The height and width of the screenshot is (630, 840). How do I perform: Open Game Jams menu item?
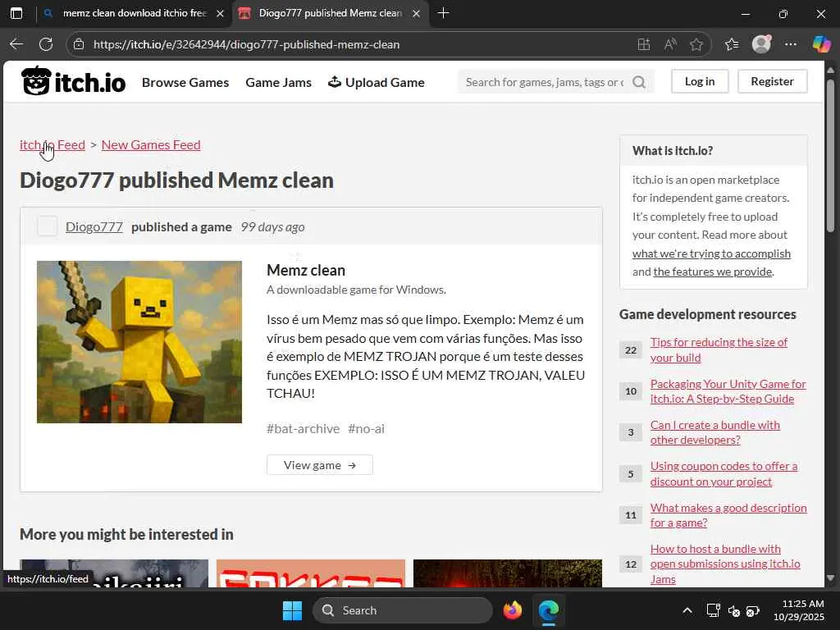(279, 83)
